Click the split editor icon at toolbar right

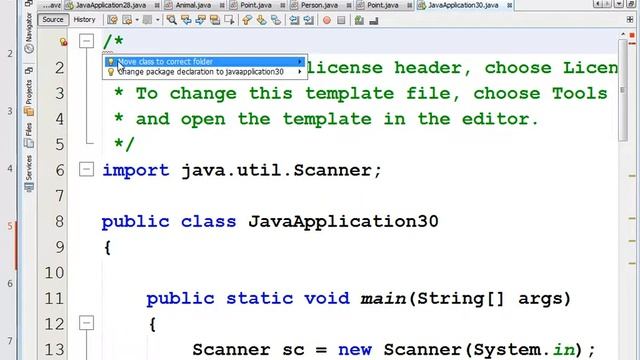(x=630, y=20)
